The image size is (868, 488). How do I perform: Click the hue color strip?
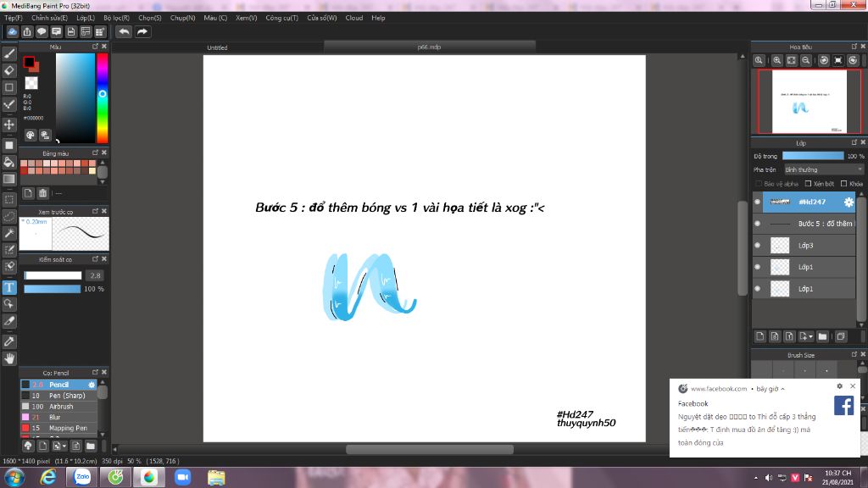[x=103, y=98]
